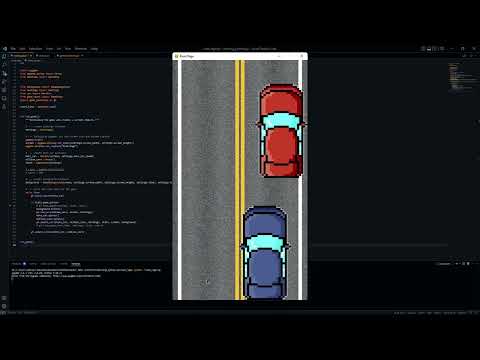Open the Terminal menu in menu bar
The height and width of the screenshot is (360, 480).
coord(81,49)
